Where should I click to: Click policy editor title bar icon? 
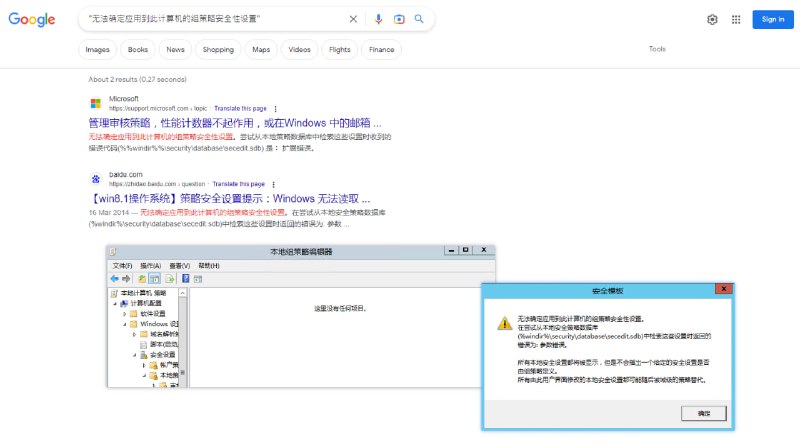tap(113, 252)
